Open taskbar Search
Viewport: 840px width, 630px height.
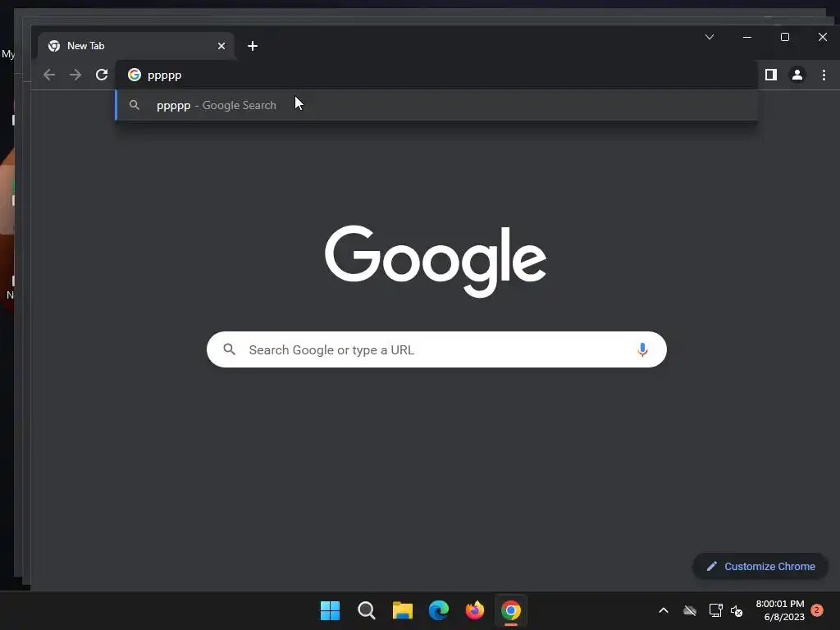point(367,610)
